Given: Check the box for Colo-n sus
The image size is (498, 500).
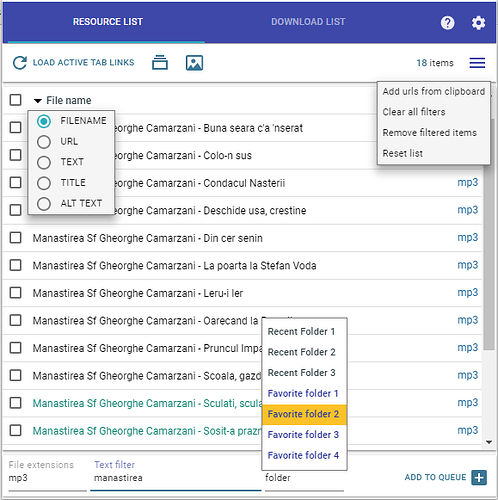Looking at the screenshot, I should click(x=16, y=155).
